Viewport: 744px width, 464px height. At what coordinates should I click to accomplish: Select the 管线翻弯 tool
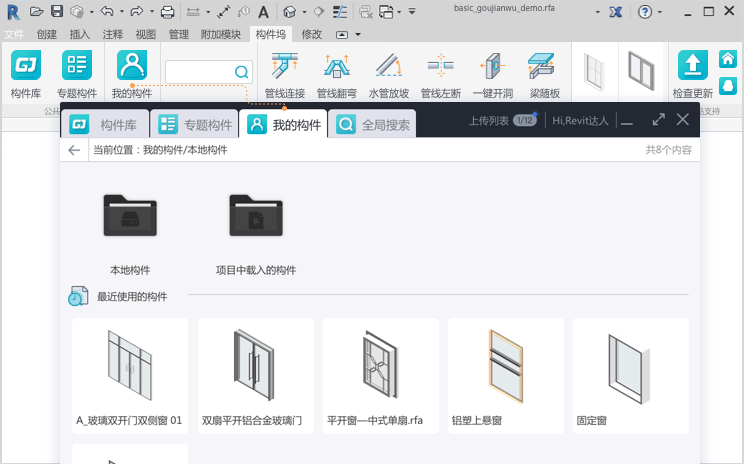tap(337, 75)
